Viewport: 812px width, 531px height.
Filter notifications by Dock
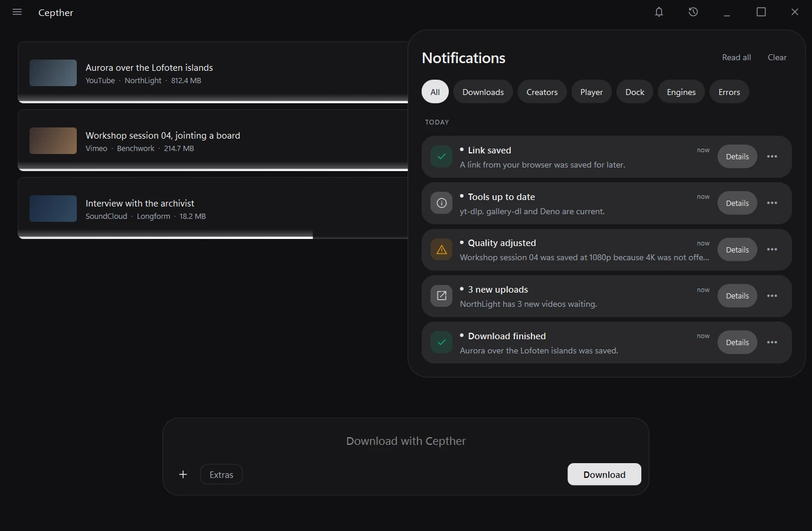click(635, 92)
